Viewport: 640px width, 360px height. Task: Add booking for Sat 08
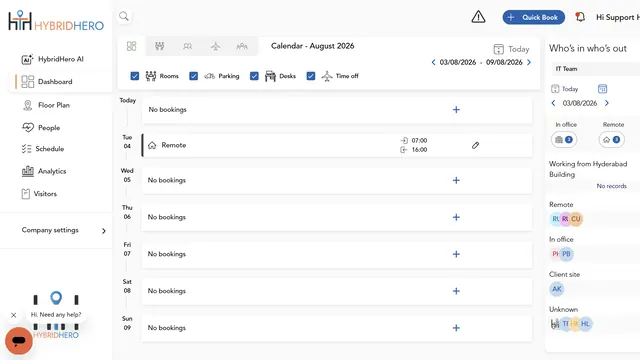[x=456, y=291]
